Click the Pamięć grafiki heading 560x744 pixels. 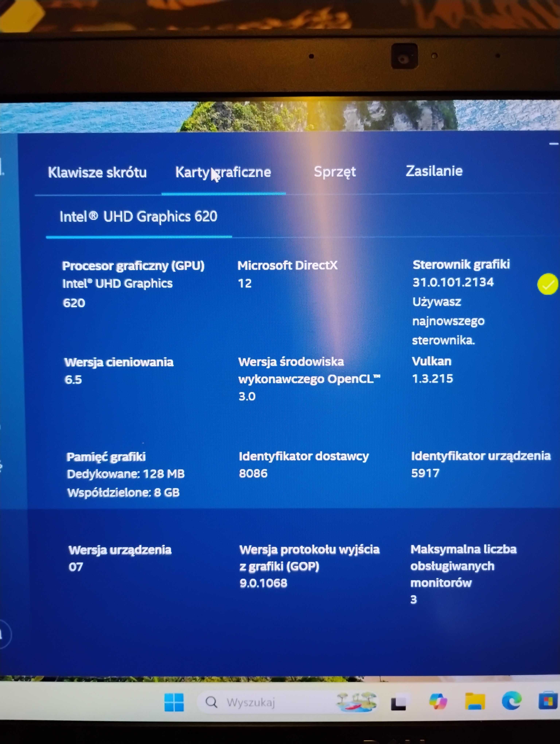coord(106,457)
